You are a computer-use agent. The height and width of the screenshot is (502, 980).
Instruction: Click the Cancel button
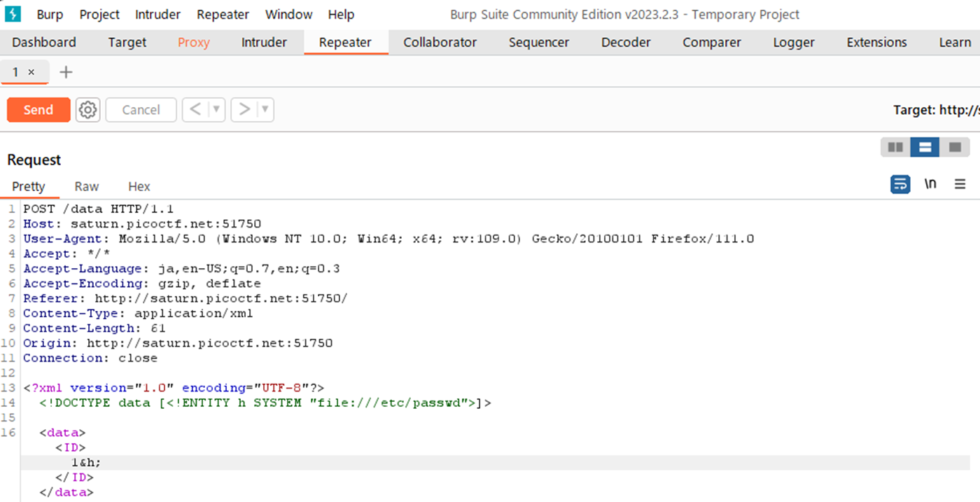pos(141,110)
